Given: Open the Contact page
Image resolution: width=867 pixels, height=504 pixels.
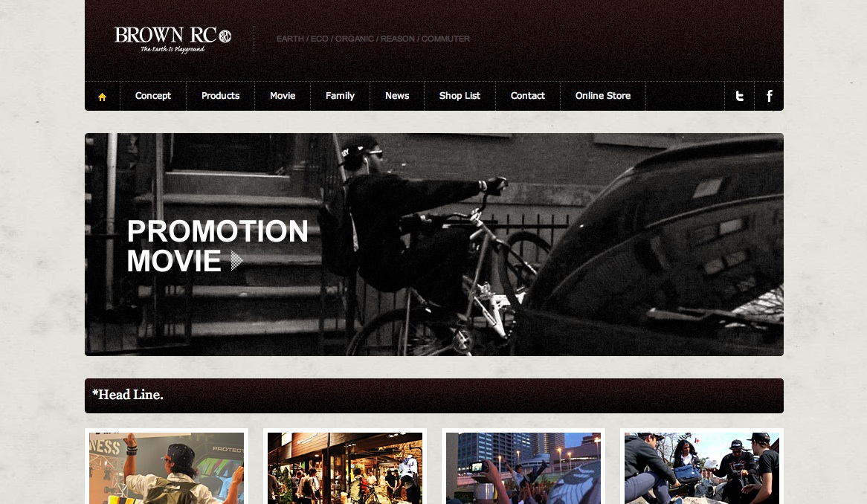Looking at the screenshot, I should click(527, 96).
